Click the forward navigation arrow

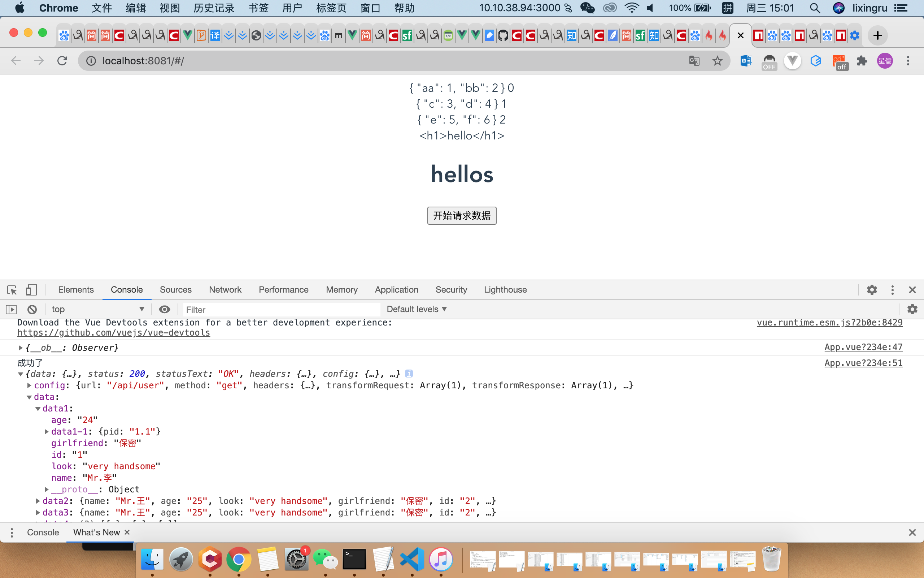point(39,60)
